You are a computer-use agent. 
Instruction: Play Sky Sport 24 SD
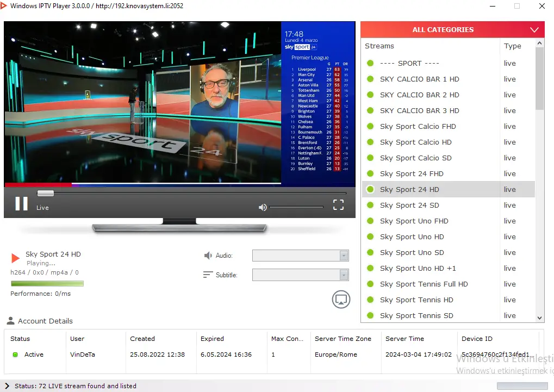(x=448, y=206)
